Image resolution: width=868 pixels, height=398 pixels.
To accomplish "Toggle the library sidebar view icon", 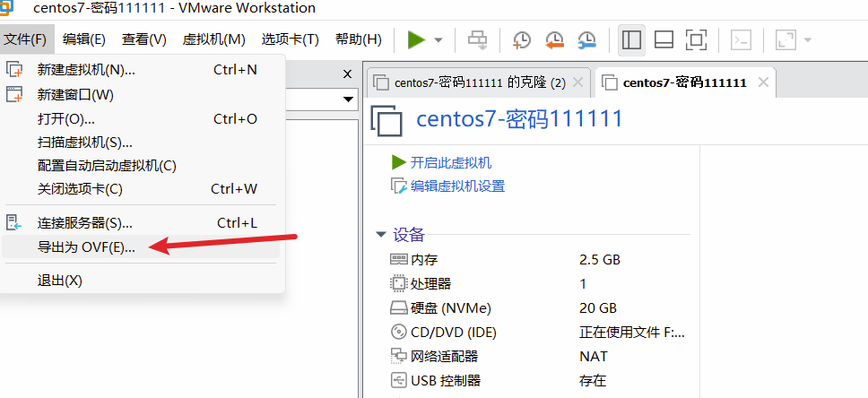I will pos(631,39).
